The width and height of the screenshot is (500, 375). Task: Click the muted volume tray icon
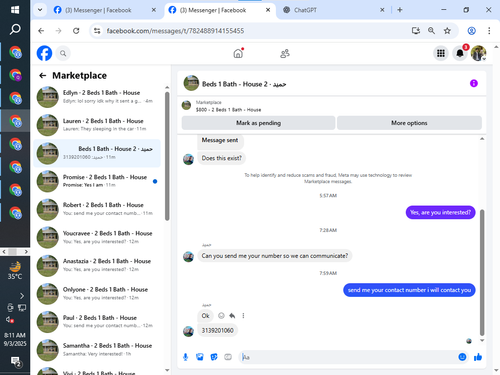(9, 320)
